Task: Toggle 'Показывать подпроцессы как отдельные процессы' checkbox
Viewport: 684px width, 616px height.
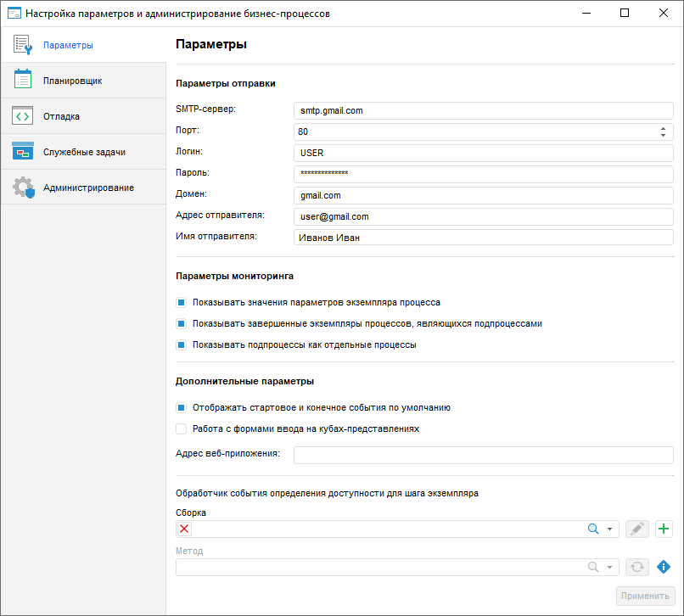Action: 181,345
